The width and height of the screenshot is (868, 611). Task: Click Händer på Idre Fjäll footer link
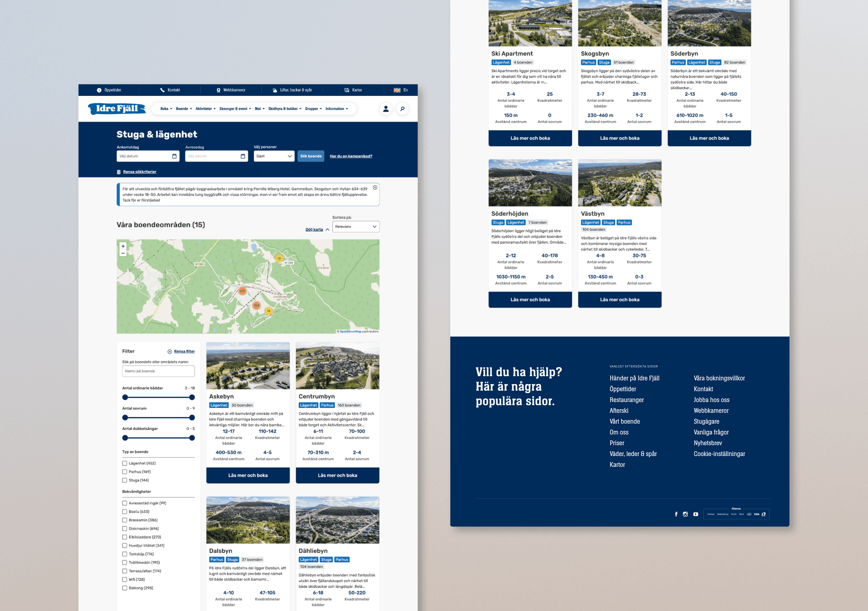click(x=634, y=378)
